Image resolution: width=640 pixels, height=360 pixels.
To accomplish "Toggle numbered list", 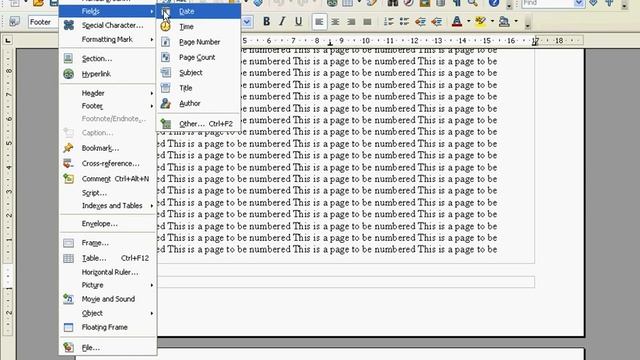I will click(389, 22).
